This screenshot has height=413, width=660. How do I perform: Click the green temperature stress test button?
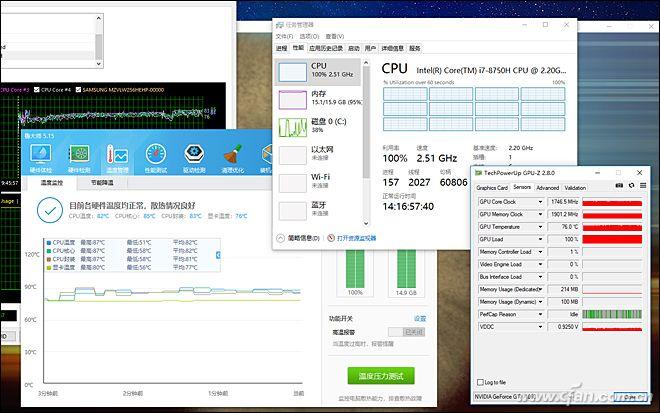[381, 376]
